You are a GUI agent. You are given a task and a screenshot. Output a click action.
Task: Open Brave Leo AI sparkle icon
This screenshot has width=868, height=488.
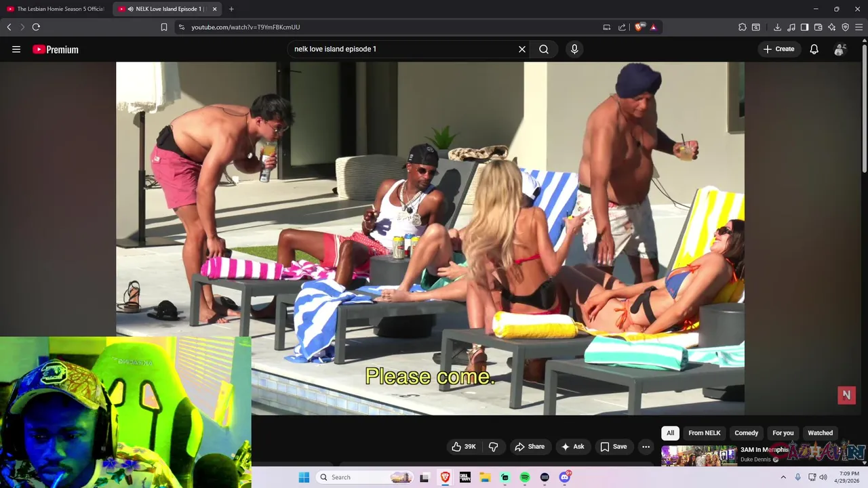[x=831, y=27]
